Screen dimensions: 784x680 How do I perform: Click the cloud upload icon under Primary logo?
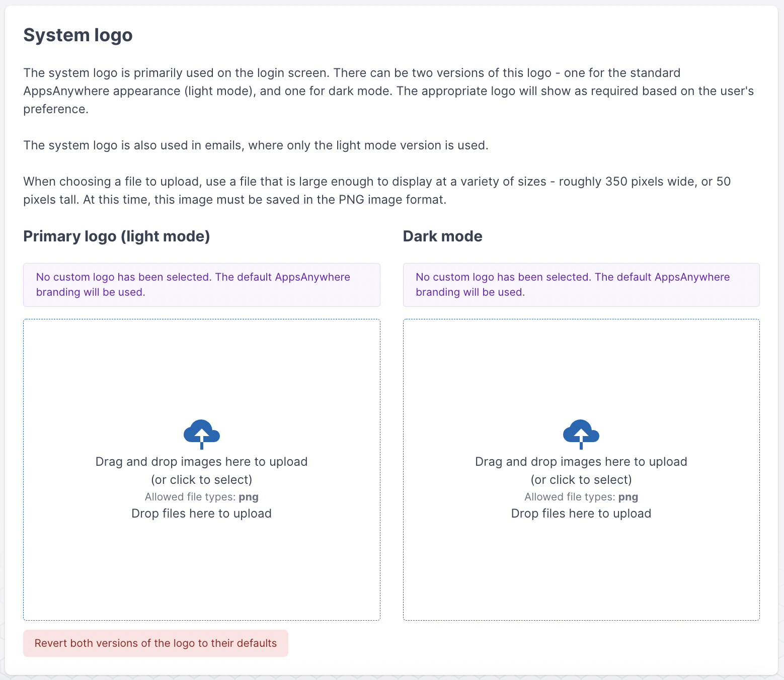(201, 434)
